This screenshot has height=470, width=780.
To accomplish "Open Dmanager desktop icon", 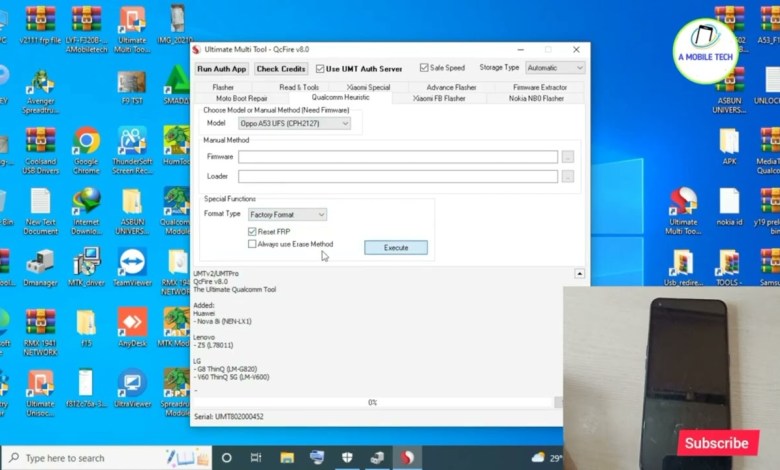I will [41, 267].
